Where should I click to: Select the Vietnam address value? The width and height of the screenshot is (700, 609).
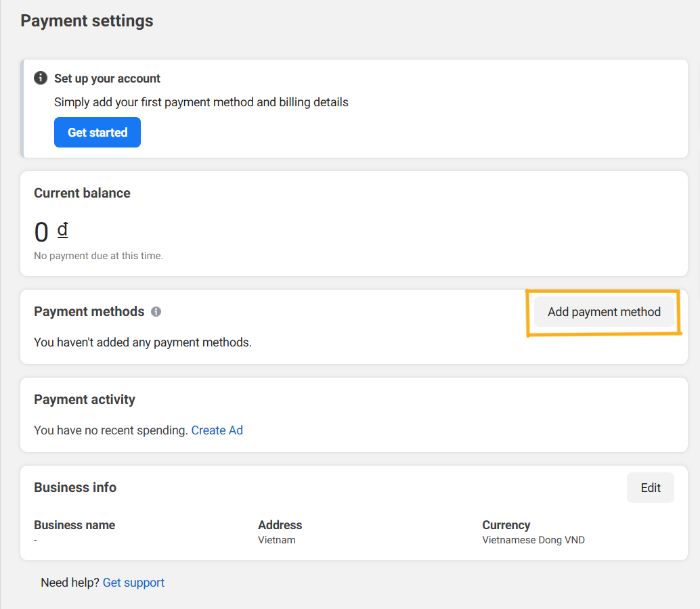(x=276, y=540)
